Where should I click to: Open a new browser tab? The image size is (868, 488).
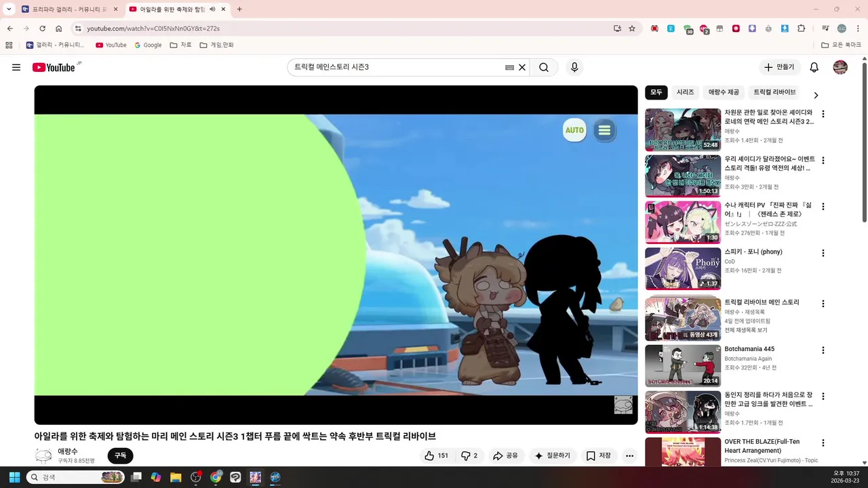point(239,9)
